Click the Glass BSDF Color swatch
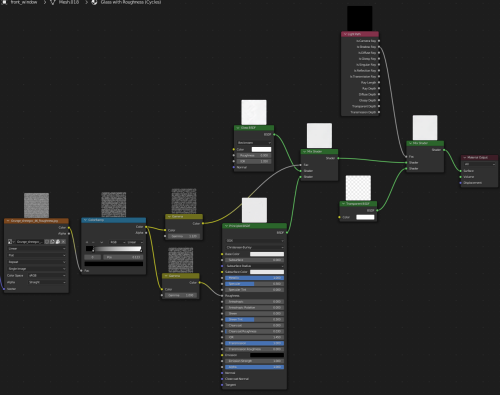 (261, 149)
